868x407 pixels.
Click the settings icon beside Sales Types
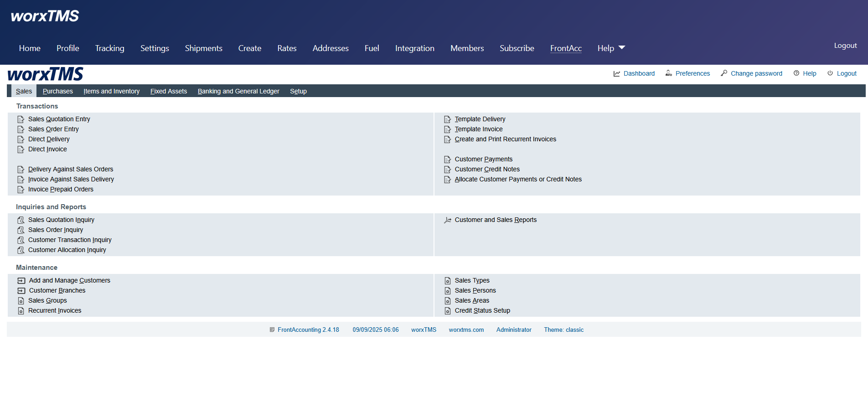pyautogui.click(x=448, y=281)
